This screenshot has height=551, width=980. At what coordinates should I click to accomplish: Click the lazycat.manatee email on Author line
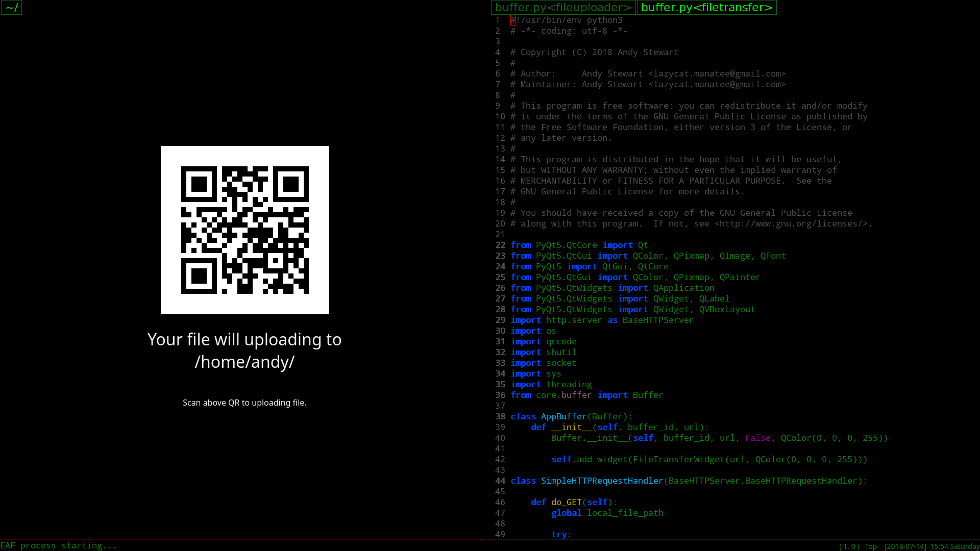click(x=717, y=74)
